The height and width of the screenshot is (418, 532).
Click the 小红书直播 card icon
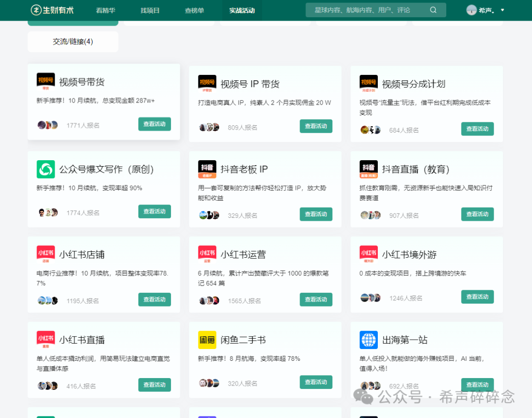(x=46, y=340)
